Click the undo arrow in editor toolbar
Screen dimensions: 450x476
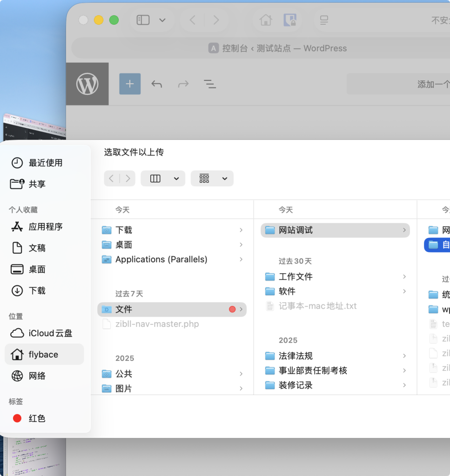coord(157,84)
